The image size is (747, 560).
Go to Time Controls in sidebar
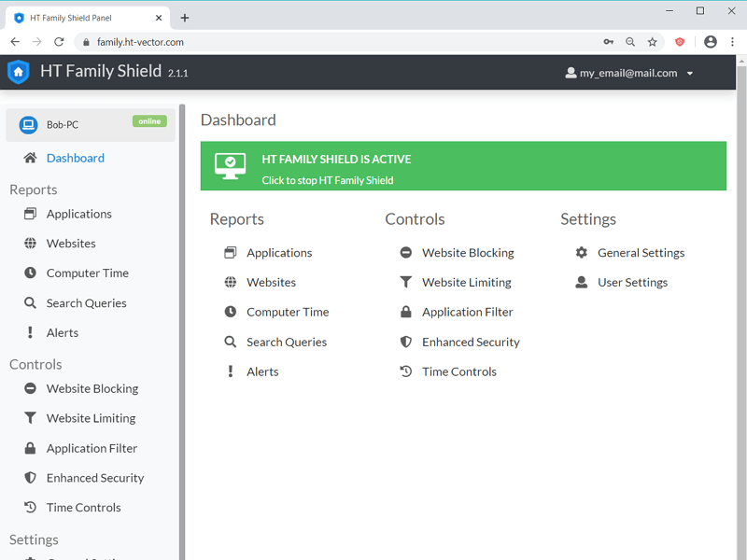84,508
